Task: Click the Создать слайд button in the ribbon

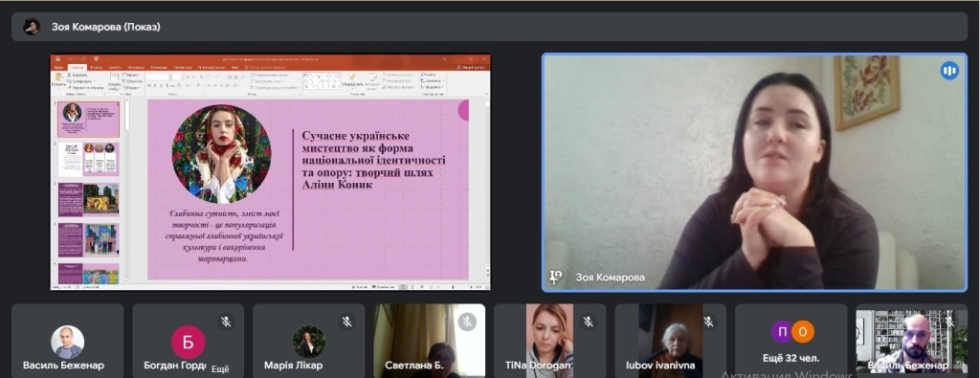Action: [115, 81]
